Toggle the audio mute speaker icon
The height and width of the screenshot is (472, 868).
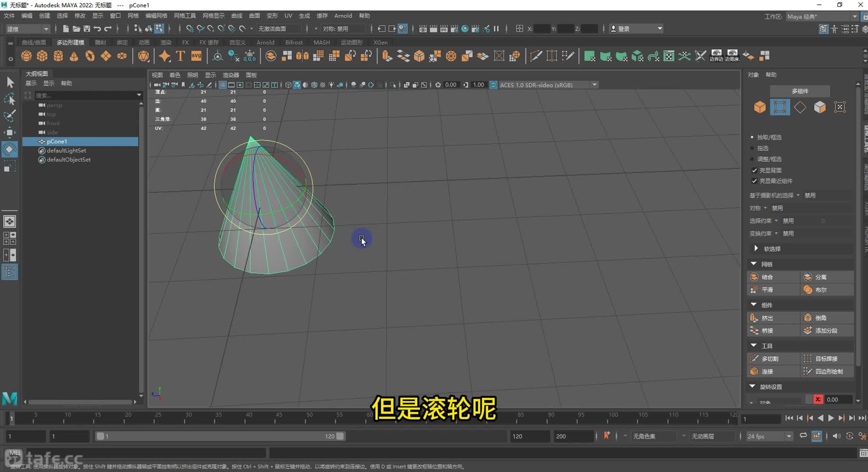(x=836, y=436)
